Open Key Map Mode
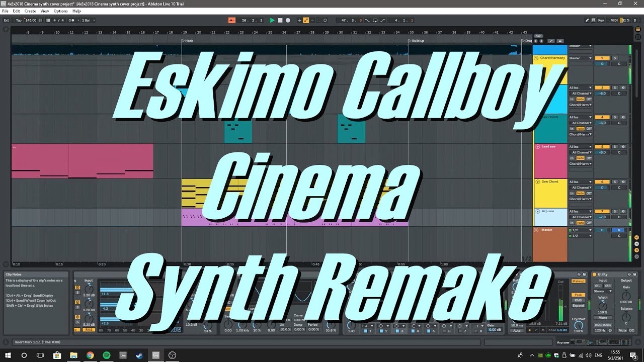 coord(601,20)
